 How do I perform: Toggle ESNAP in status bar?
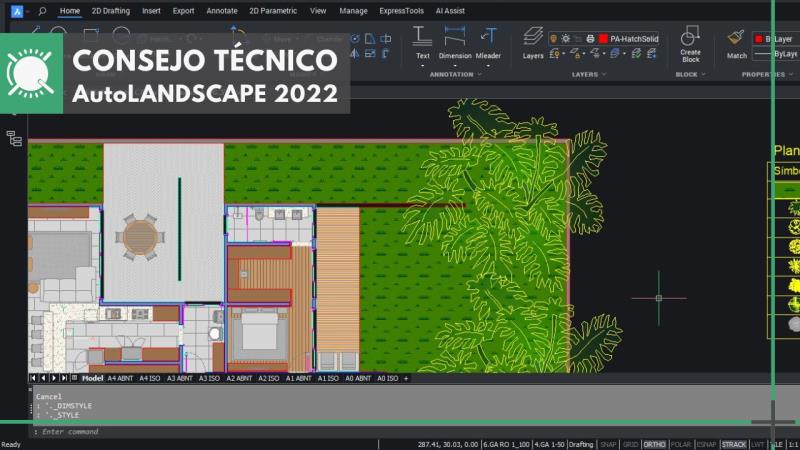click(707, 444)
